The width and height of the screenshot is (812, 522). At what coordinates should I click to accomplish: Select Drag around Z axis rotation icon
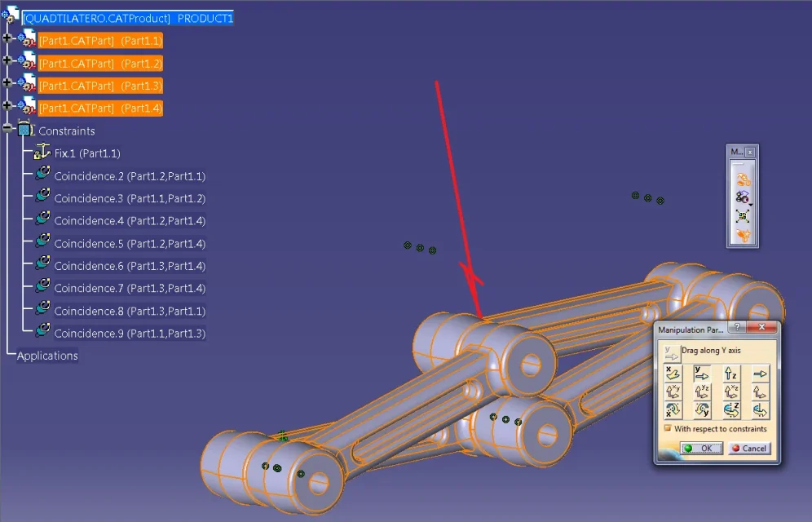[730, 410]
